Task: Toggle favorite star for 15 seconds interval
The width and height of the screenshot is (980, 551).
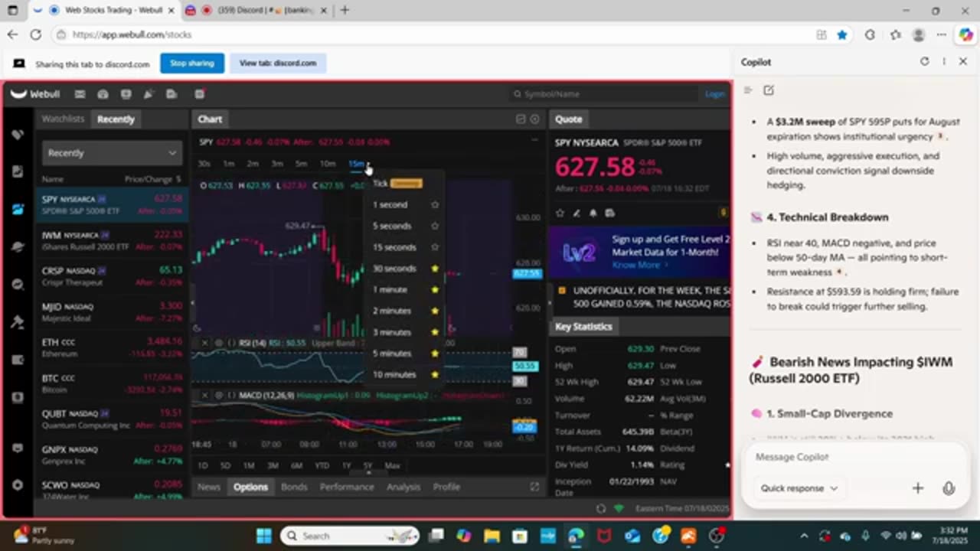Action: (435, 248)
